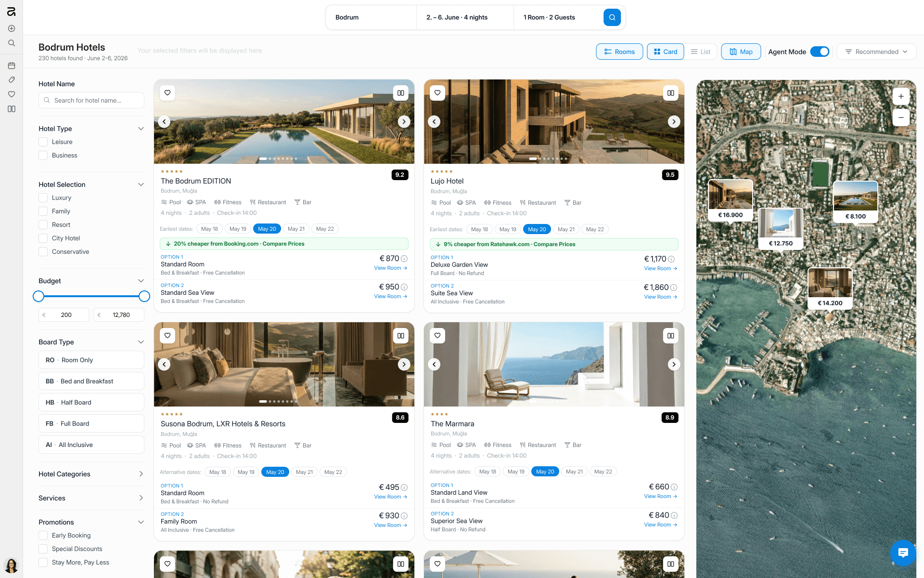Toggle Agent Mode switch off
The image size is (924, 578).
tap(820, 52)
